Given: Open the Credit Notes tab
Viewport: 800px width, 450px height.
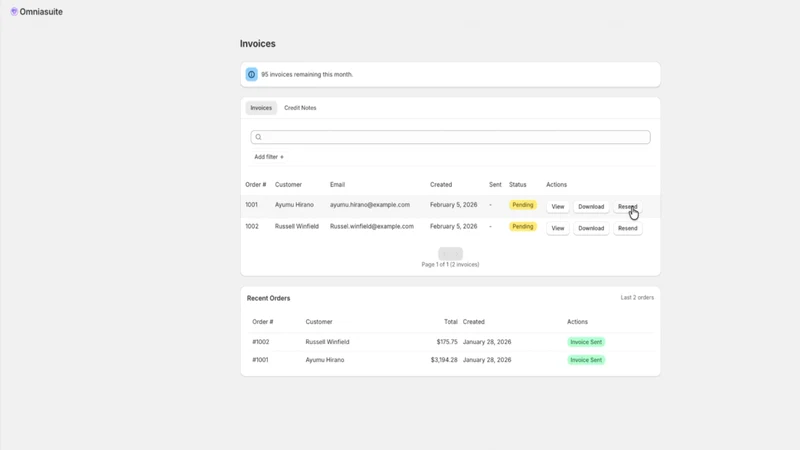Looking at the screenshot, I should [x=300, y=108].
